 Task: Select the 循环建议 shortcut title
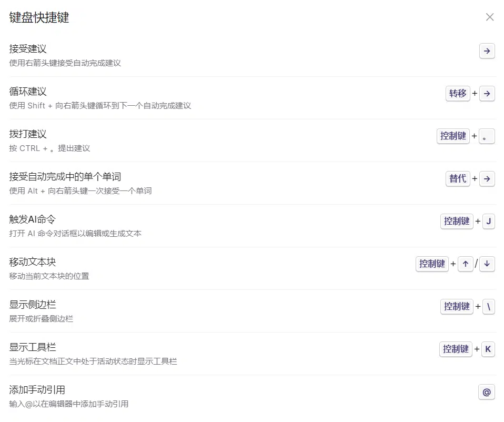coord(28,92)
